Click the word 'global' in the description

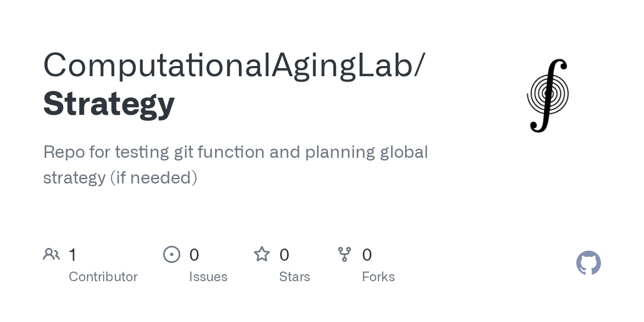(404, 152)
